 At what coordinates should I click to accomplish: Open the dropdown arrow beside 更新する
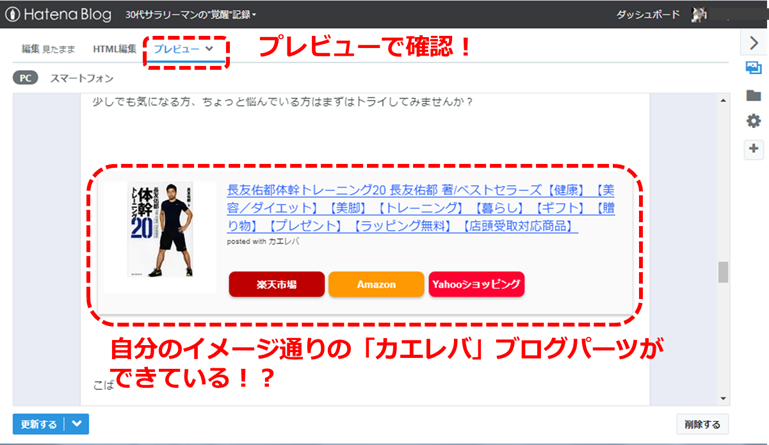coord(77,424)
